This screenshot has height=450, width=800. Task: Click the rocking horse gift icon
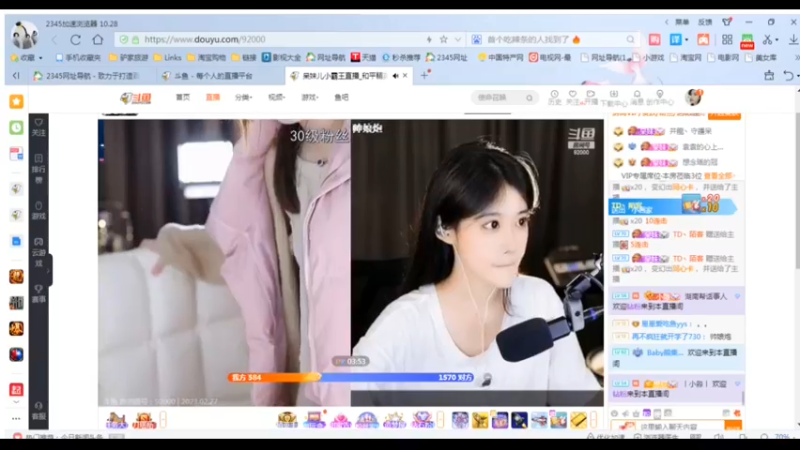116,419
